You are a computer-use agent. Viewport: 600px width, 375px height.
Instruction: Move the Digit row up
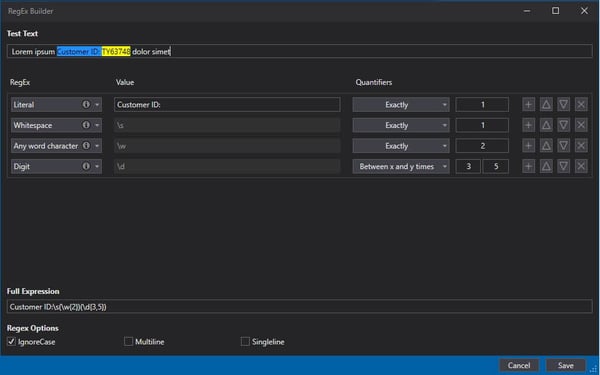coord(546,166)
